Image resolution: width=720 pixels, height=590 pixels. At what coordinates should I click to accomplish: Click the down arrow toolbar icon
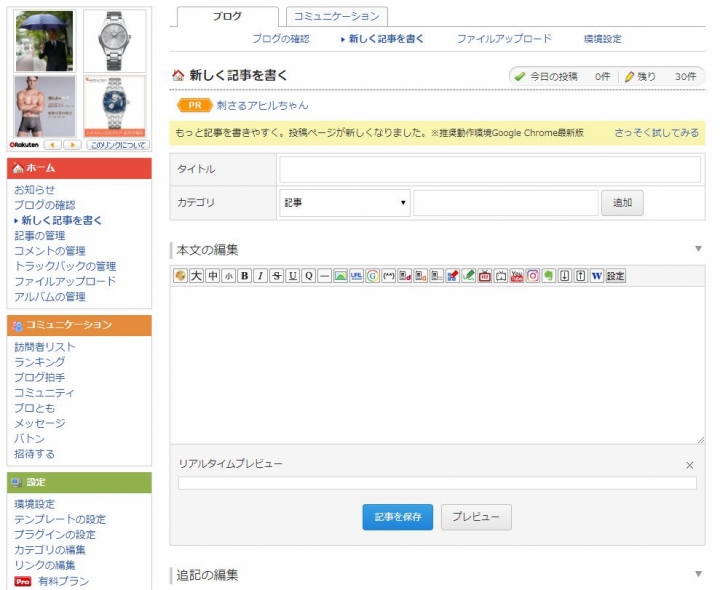(x=565, y=276)
